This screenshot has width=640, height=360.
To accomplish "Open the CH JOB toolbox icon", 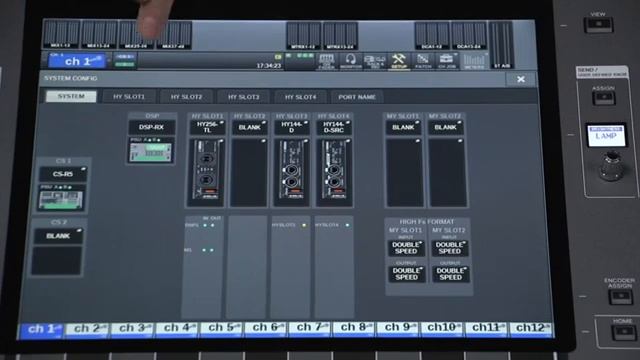I will coord(447,61).
